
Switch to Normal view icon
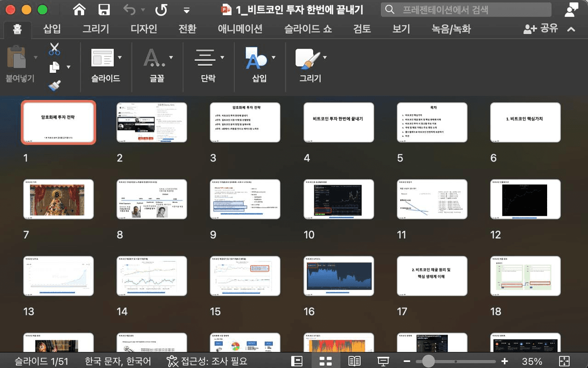pyautogui.click(x=297, y=361)
